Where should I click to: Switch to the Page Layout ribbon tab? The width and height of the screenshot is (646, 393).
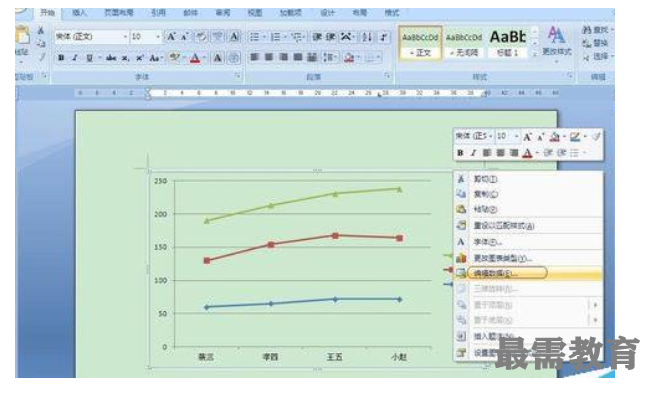(119, 13)
